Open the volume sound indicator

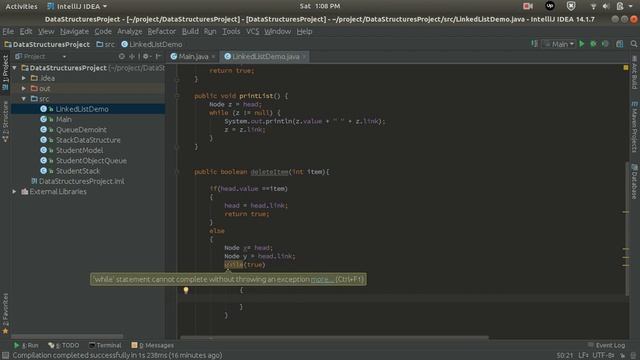(x=606, y=6)
